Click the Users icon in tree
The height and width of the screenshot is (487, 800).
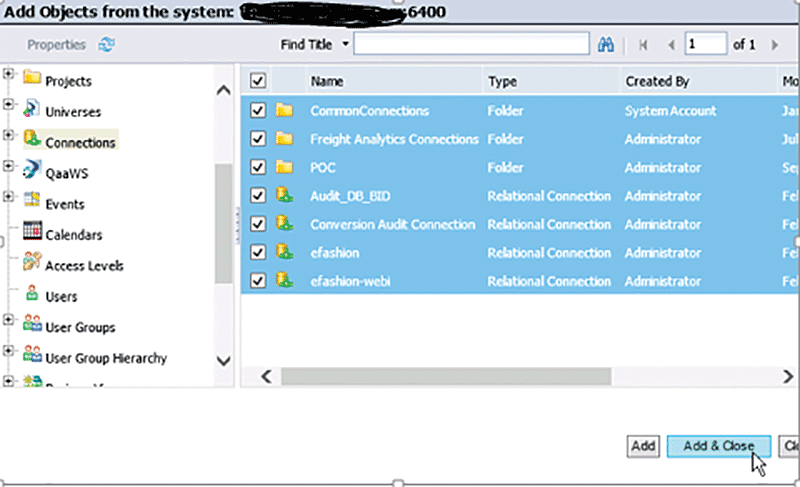(x=31, y=295)
